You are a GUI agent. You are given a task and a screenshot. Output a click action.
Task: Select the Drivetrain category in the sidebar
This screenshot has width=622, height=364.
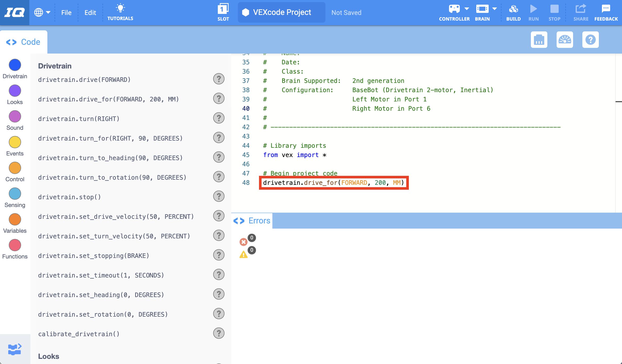click(x=15, y=65)
